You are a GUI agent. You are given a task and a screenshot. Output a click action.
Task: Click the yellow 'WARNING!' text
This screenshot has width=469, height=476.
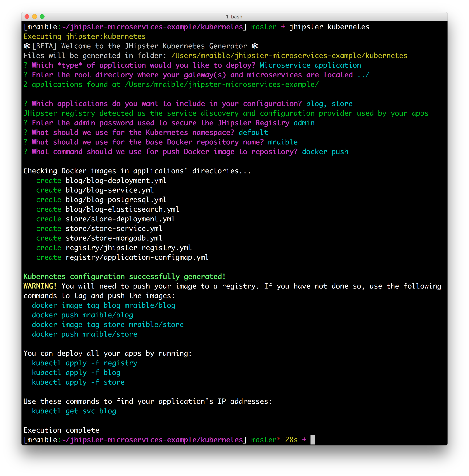(40, 286)
